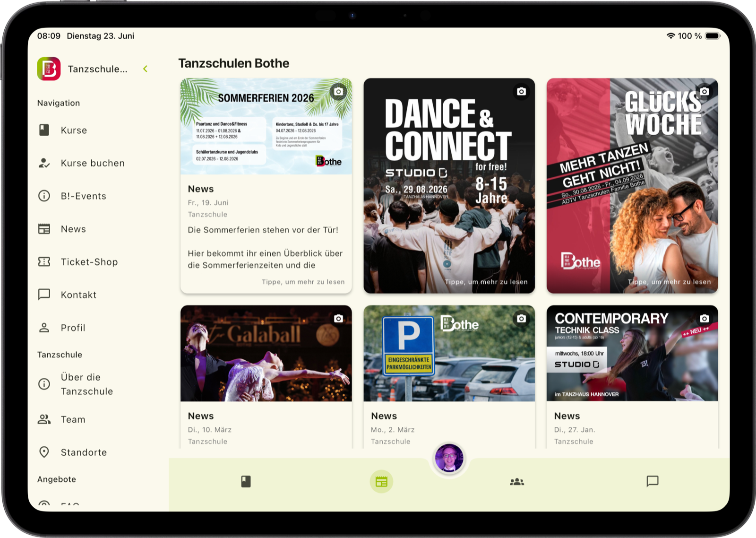756x538 pixels.
Task: Open Kontakt menu label in sidebar
Action: point(78,295)
